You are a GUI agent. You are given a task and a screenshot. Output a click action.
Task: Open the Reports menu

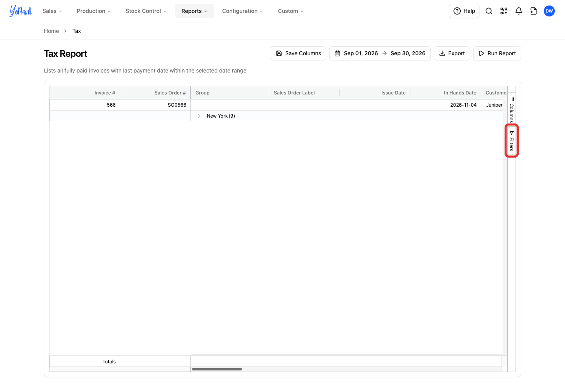tap(195, 11)
